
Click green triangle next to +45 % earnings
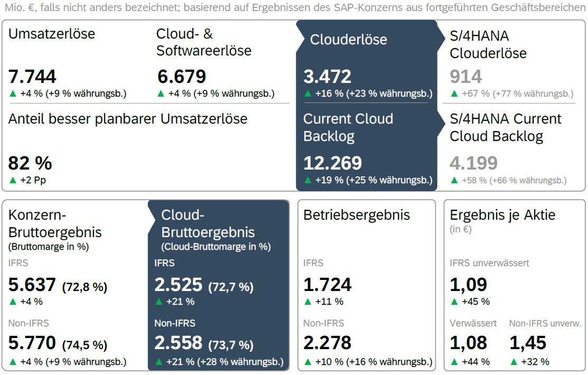[x=454, y=302]
